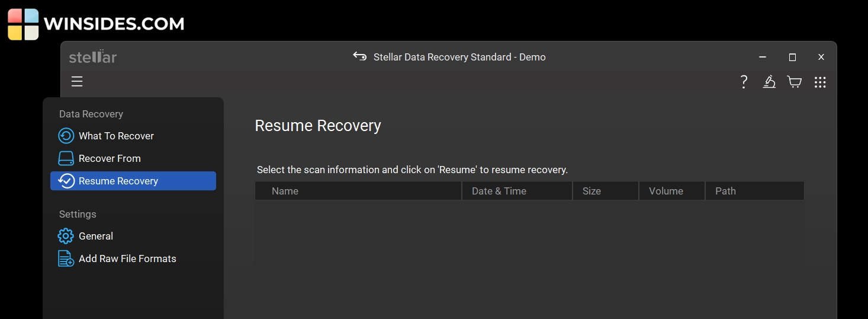The width and height of the screenshot is (868, 319).
Task: Click the General settings gear icon
Action: 66,236
